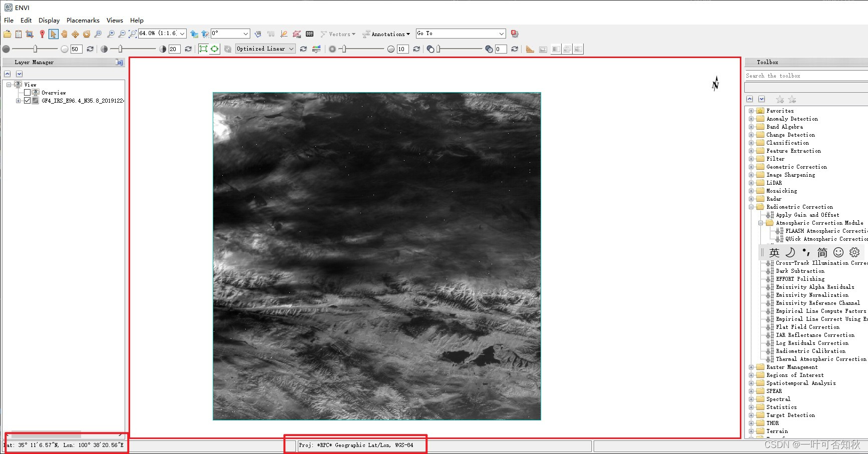Click the Open file folder icon
Screen dimensions: 868x454
click(7, 34)
